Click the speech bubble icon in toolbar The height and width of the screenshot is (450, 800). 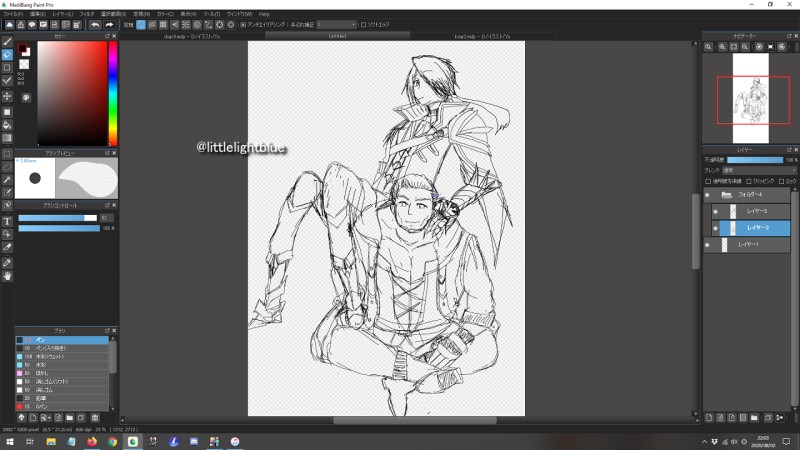(32, 24)
